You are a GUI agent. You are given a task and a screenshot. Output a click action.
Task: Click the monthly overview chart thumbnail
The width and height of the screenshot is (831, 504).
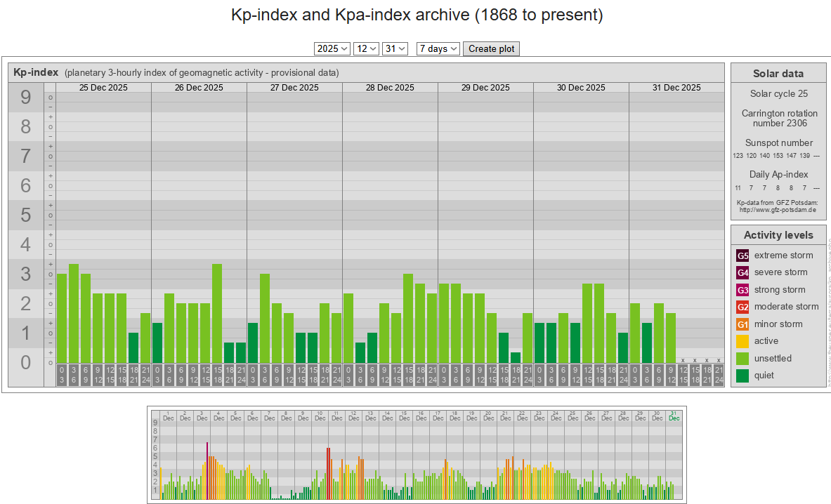pos(417,455)
